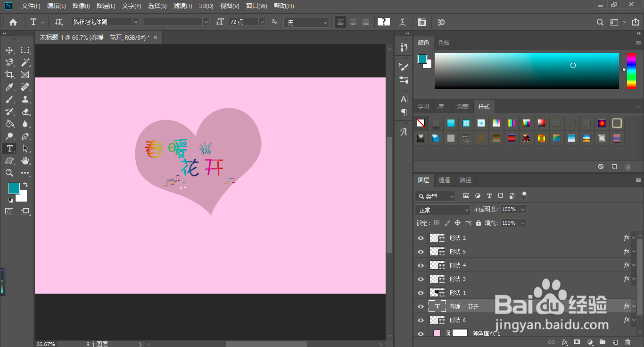Viewport: 644px width, 347px height.
Task: Open the 滤镜(T) menu
Action: 183,6
